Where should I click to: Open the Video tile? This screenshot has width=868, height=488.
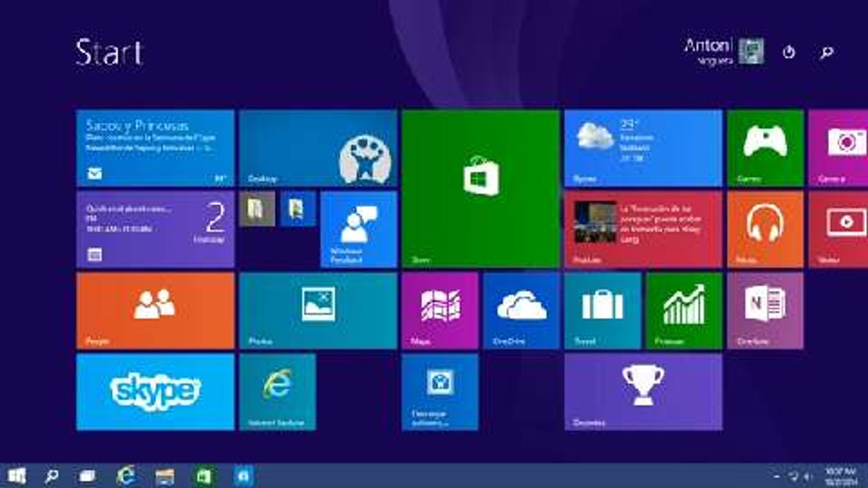click(839, 230)
